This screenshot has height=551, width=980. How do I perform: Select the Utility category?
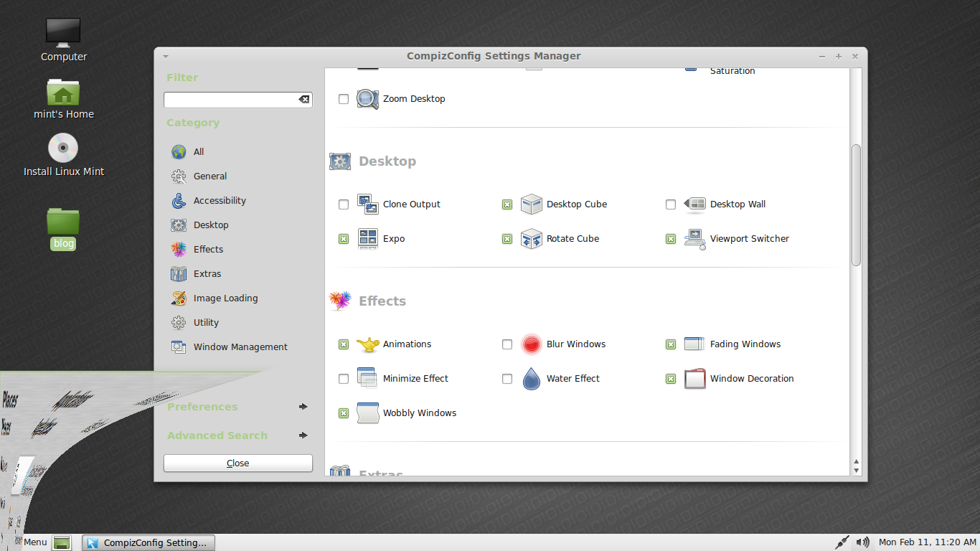click(207, 323)
